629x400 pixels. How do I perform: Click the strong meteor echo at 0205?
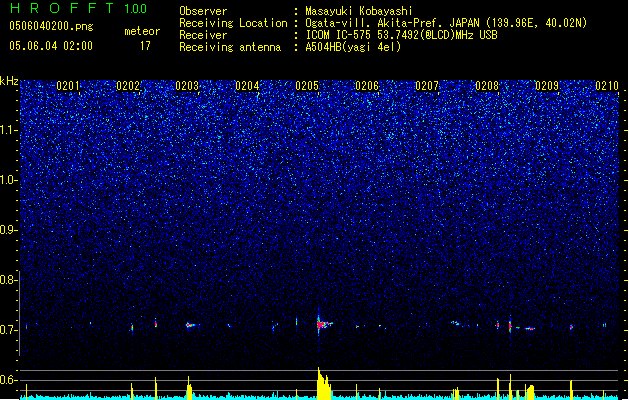click(x=323, y=323)
